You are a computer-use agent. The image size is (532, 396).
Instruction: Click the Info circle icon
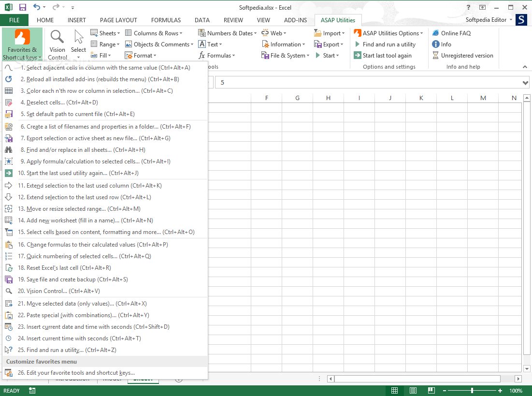click(x=436, y=44)
